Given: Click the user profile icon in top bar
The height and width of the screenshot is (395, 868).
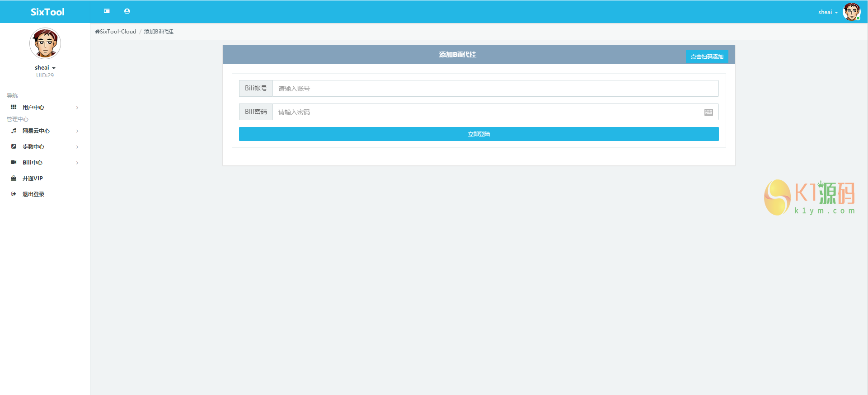Looking at the screenshot, I should coord(127,11).
